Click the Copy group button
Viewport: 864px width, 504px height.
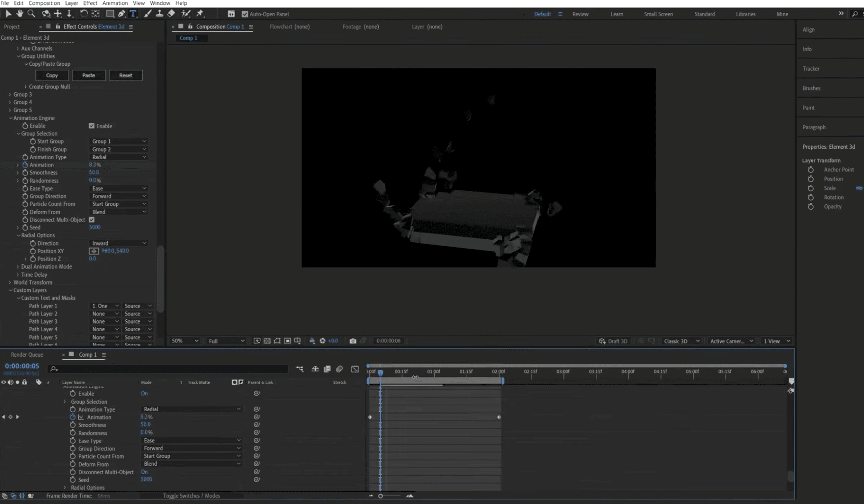[x=52, y=76]
